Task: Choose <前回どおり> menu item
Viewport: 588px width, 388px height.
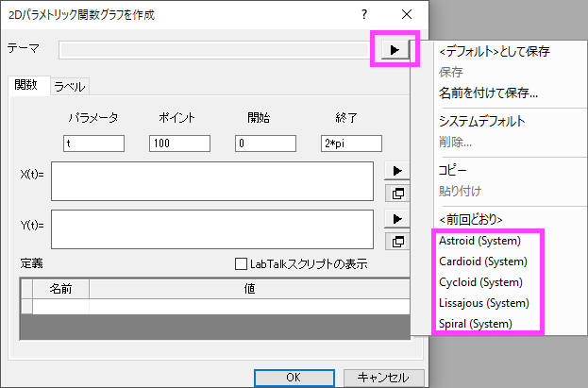Action: [x=471, y=219]
